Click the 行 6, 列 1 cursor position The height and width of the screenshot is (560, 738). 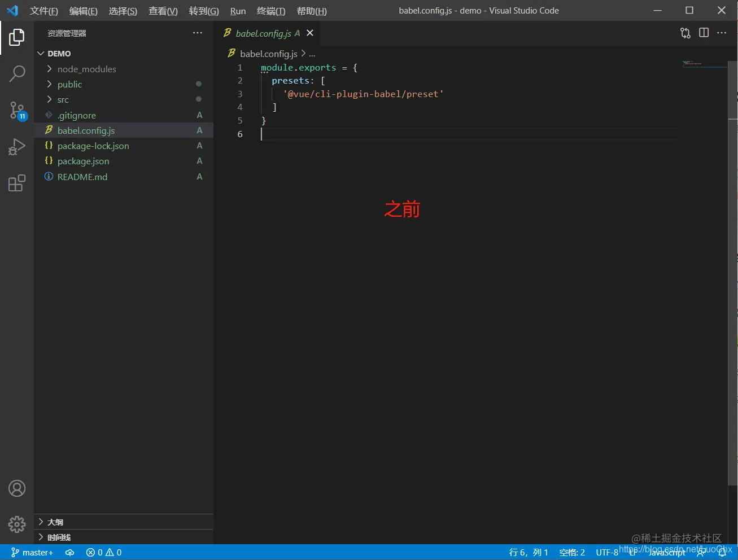click(529, 552)
